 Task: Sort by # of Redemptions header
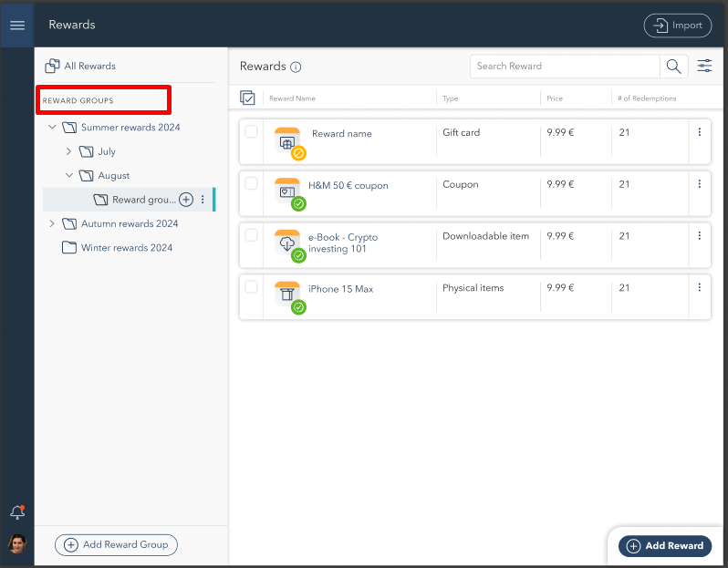647,98
